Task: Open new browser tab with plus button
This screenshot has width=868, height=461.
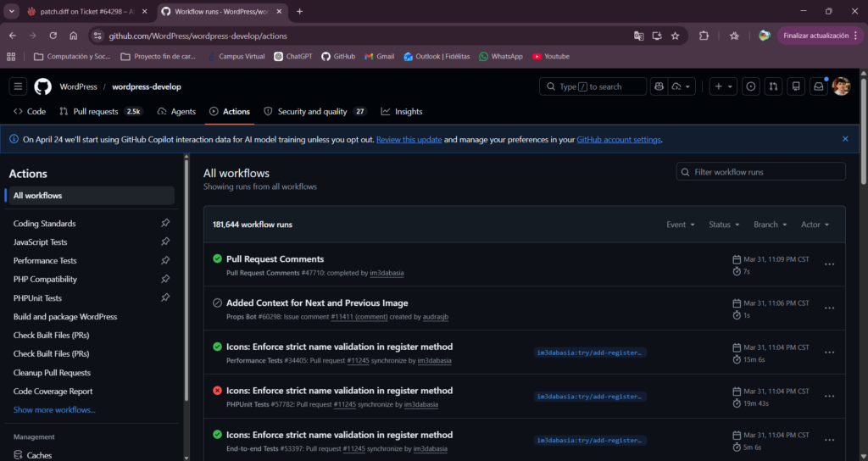Action: (299, 11)
